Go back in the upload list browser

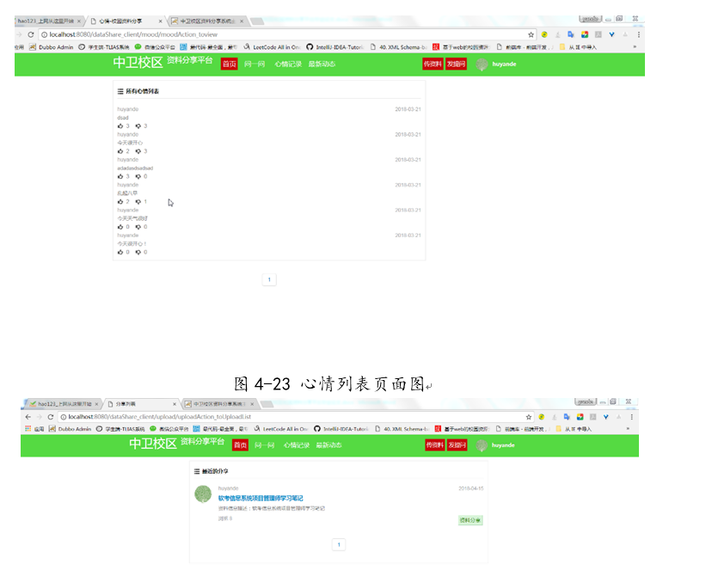[x=28, y=417]
